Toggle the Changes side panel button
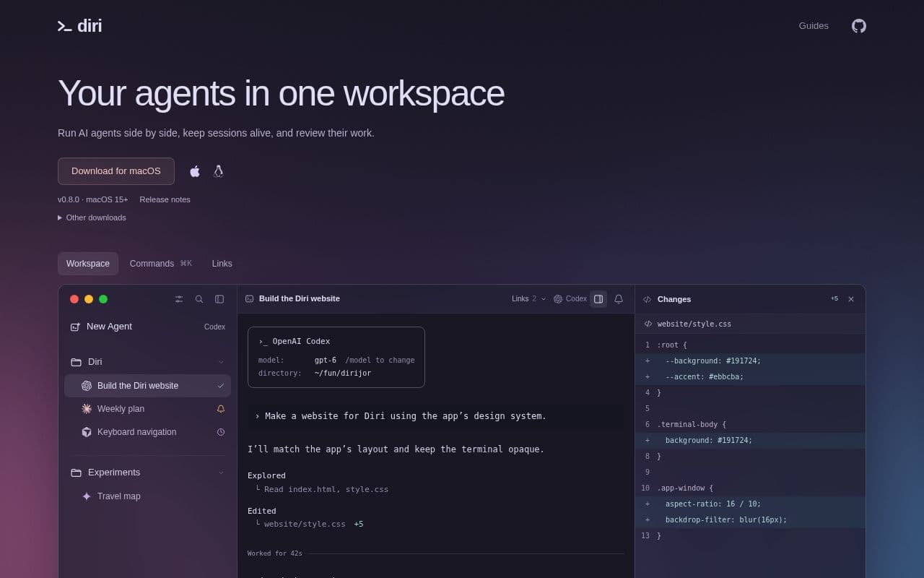 [598, 299]
